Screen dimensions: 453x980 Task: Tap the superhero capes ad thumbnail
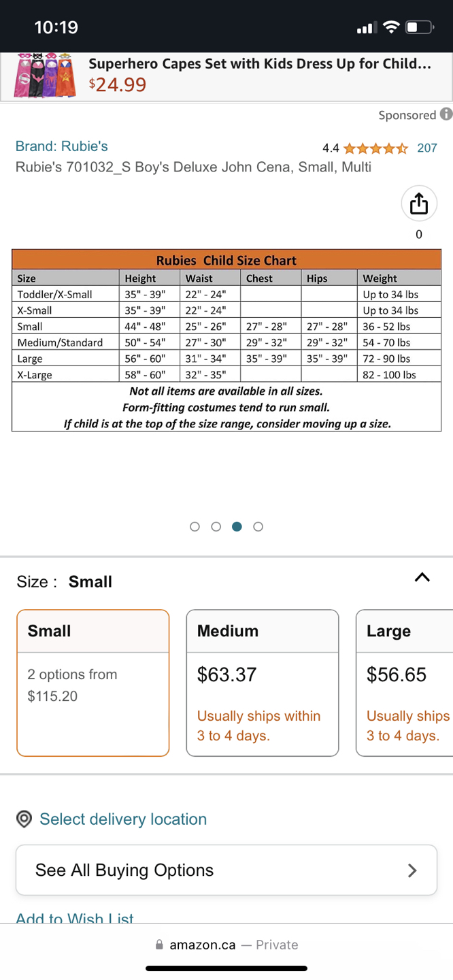pos(44,75)
